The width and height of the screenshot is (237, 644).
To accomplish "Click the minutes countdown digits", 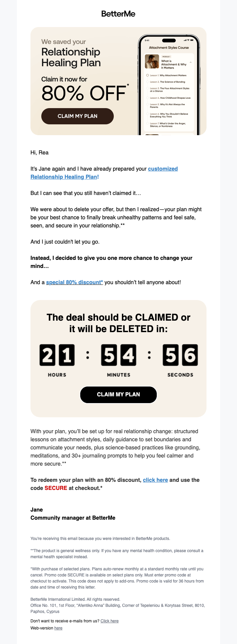I will coord(118,355).
